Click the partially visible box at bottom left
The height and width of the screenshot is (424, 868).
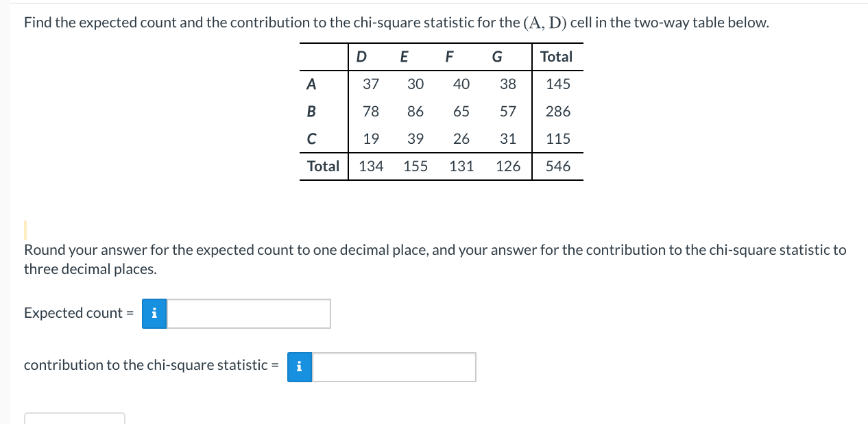(74, 419)
